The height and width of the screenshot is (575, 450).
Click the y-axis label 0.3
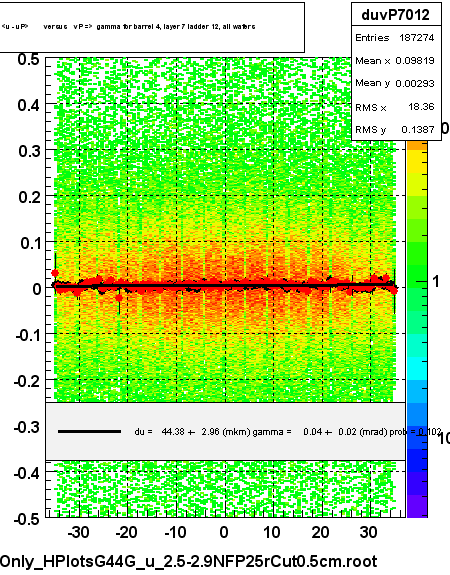tap(29, 151)
